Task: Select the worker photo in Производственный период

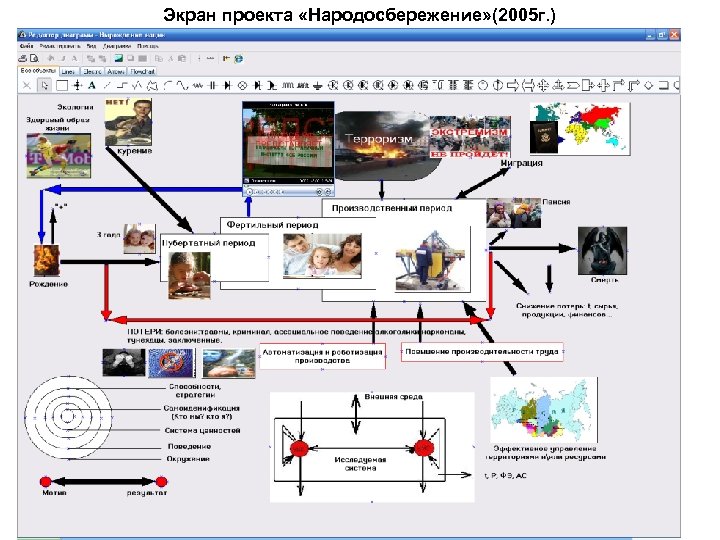Action: click(432, 260)
